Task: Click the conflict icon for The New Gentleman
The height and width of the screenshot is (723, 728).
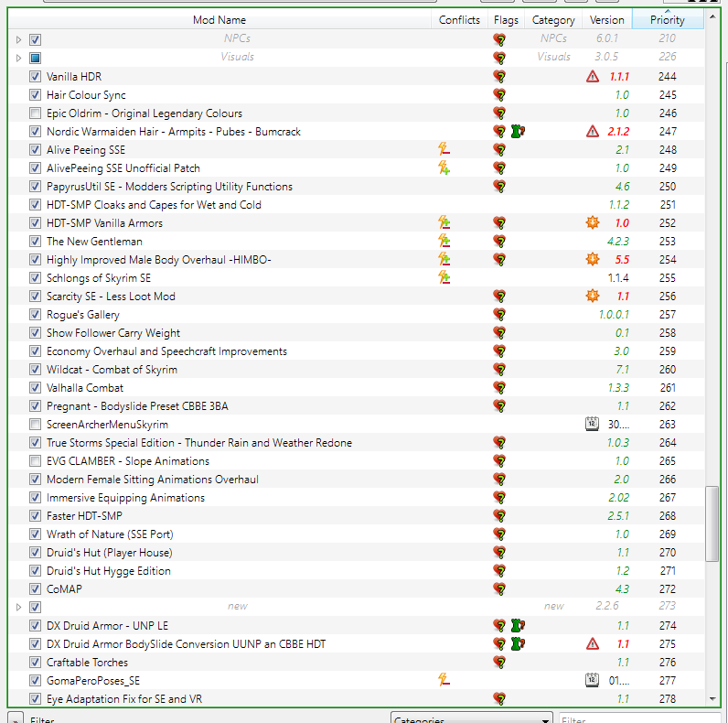Action: [x=444, y=242]
